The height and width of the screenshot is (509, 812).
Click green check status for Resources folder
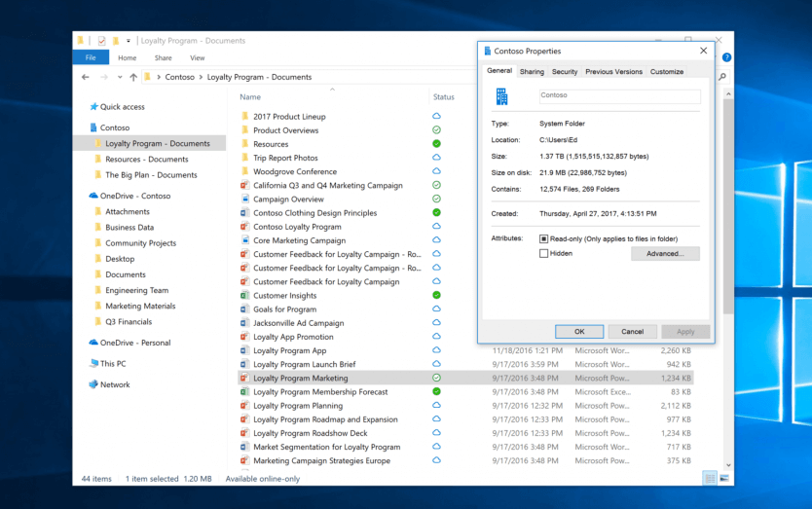coord(436,143)
